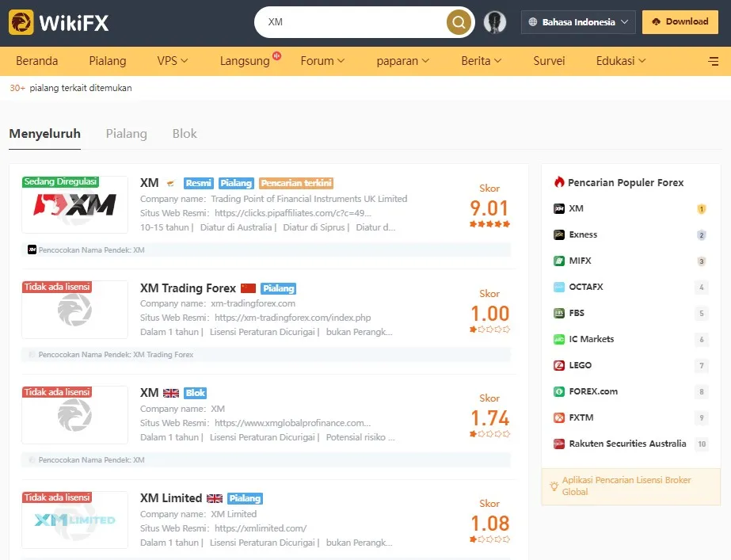Click the 'Sedang Diregulasi' green label
This screenshot has height=560, width=731.
coord(60,181)
